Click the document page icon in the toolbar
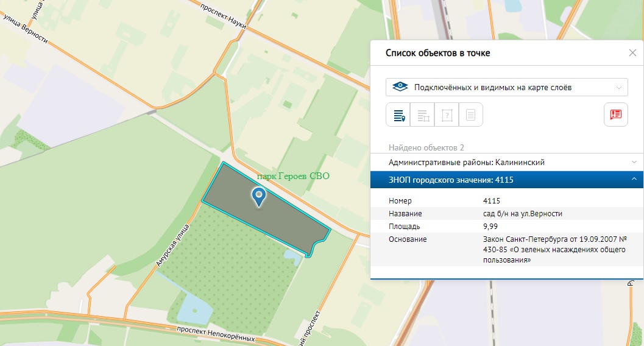This screenshot has height=346, width=644. pyautogui.click(x=470, y=115)
